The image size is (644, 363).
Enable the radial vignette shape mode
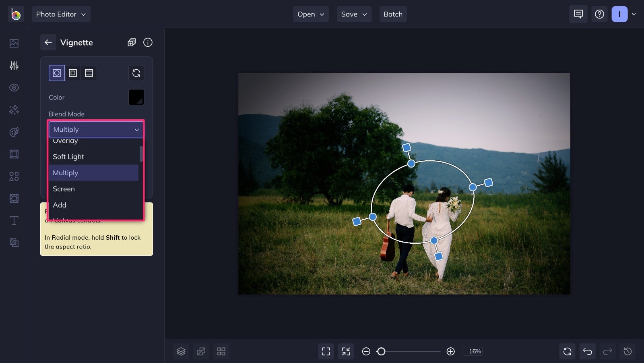click(57, 73)
